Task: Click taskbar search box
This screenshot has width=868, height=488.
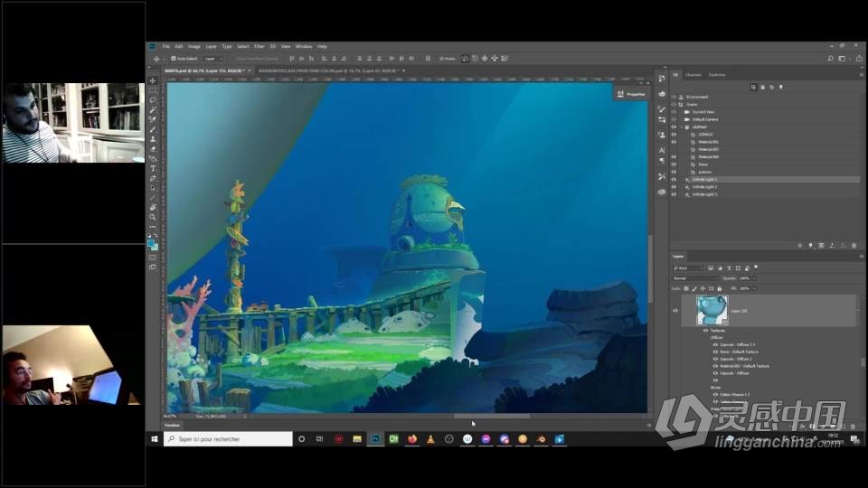Action: pyautogui.click(x=228, y=439)
